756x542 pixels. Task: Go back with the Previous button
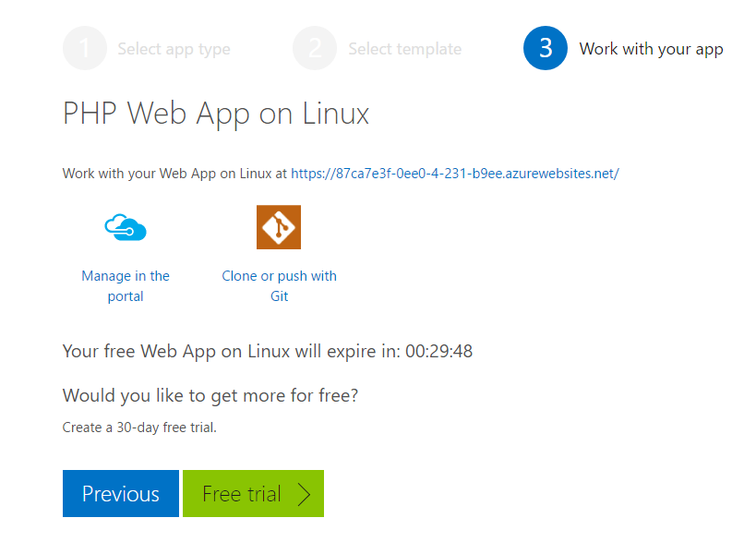120,494
